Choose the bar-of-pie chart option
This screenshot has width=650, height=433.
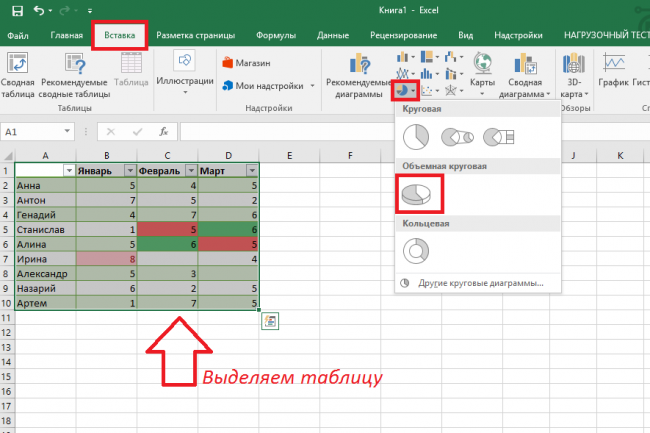[x=499, y=137]
